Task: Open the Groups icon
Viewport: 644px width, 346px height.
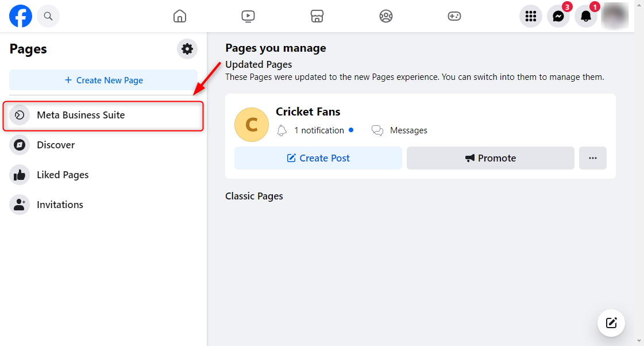Action: [x=385, y=16]
